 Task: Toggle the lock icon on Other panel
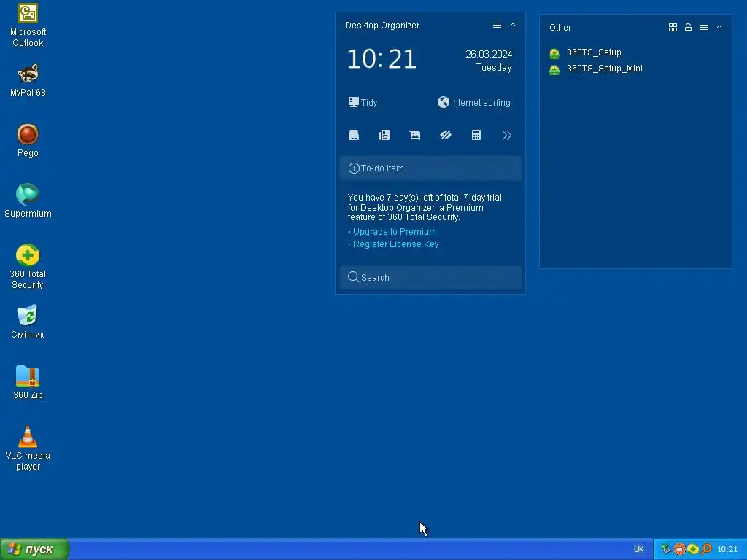(688, 28)
